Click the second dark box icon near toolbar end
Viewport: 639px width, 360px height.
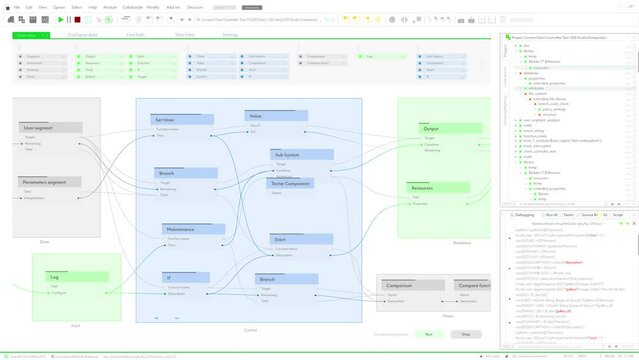[x=471, y=20]
